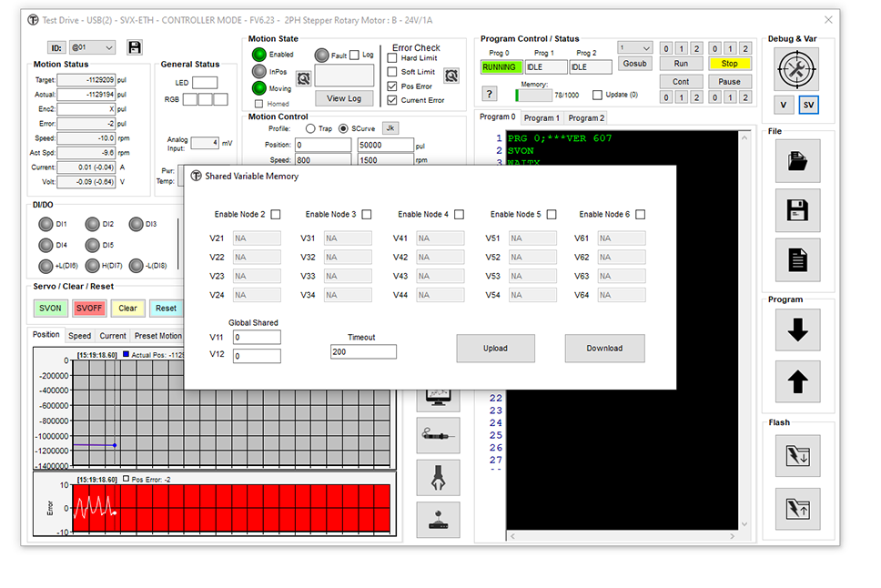Image resolution: width=881 pixels, height=588 pixels.
Task: Click the Program down arrow icon
Action: point(797,330)
